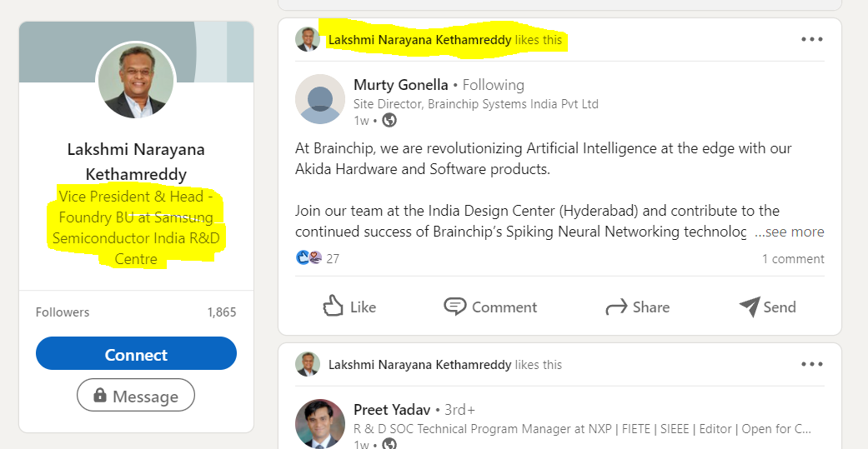Click the Like thumbs-up icon
Viewport: 868px width, 449px height.
[x=334, y=307]
